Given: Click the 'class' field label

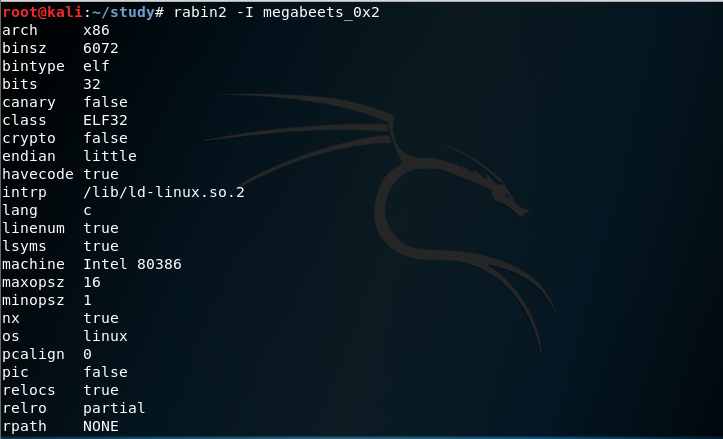Looking at the screenshot, I should (24, 120).
